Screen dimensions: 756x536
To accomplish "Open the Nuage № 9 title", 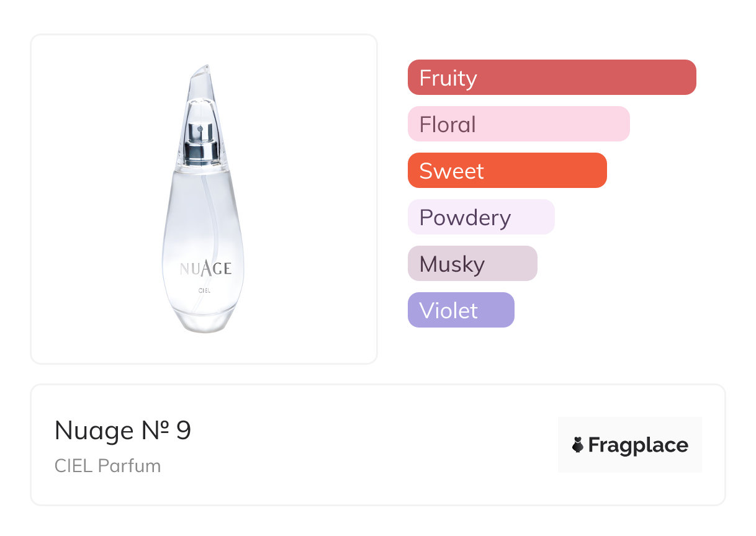I will point(123,431).
